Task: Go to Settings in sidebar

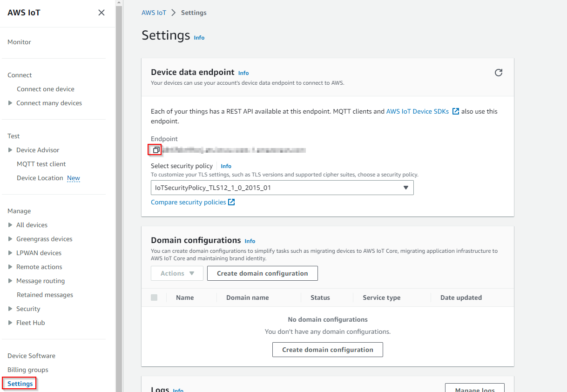Action: pyautogui.click(x=20, y=384)
